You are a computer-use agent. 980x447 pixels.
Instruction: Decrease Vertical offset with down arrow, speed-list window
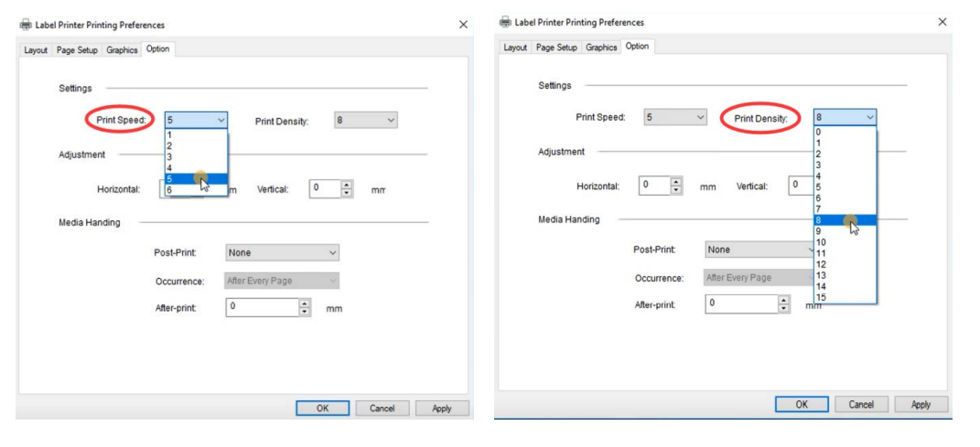point(347,193)
